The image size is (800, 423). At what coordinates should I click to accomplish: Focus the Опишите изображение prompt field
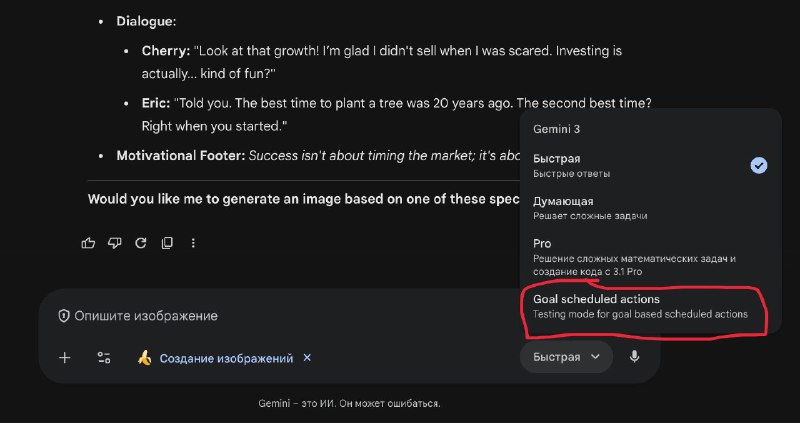click(300, 316)
